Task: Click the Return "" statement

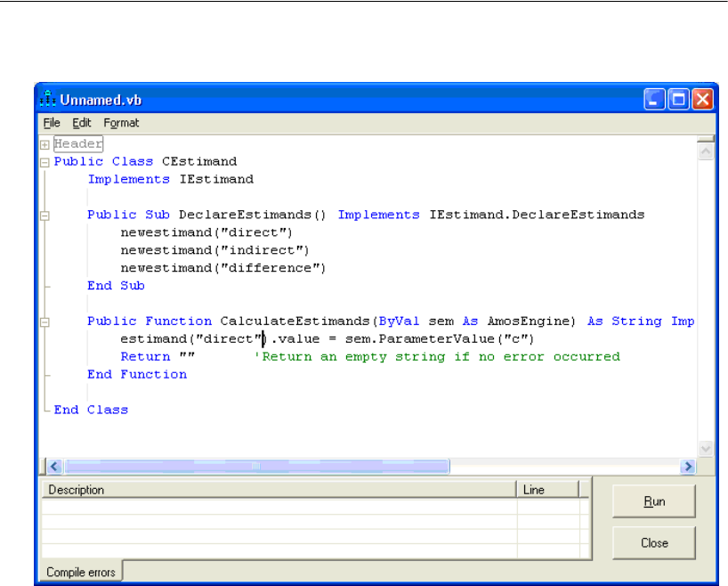Action: (x=158, y=356)
